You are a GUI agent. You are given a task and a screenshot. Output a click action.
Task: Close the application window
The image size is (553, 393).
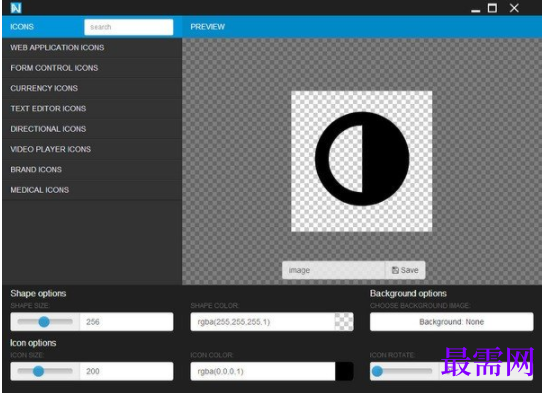(514, 8)
